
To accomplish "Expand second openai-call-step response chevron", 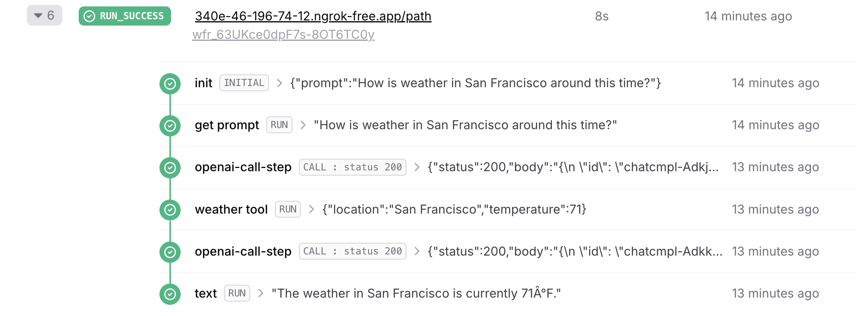I will [417, 251].
